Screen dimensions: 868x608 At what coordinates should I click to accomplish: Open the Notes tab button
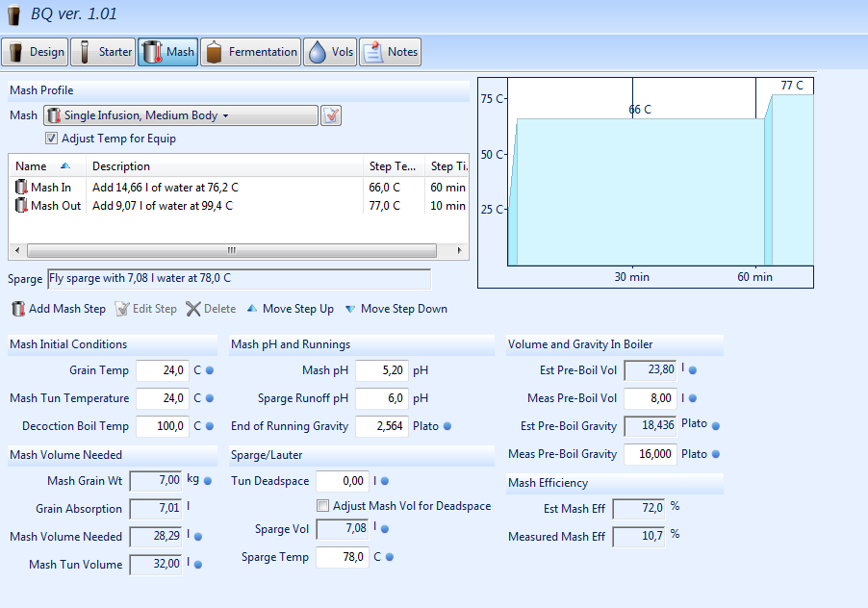(391, 52)
